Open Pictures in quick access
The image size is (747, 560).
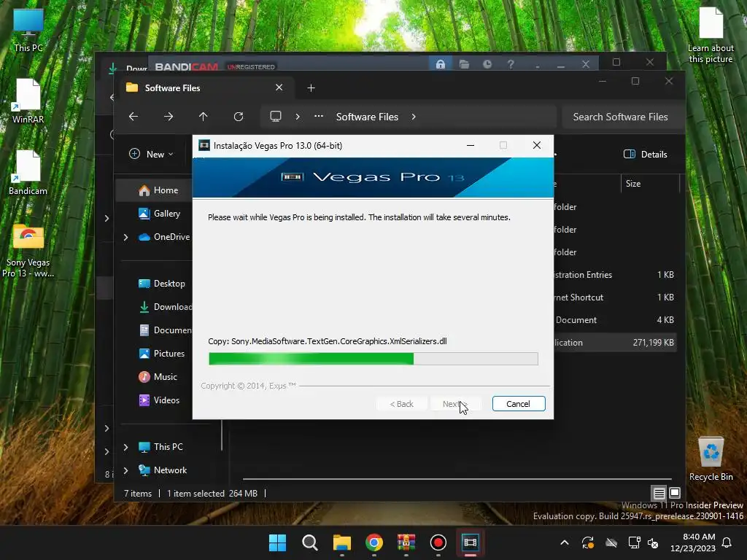pyautogui.click(x=161, y=354)
